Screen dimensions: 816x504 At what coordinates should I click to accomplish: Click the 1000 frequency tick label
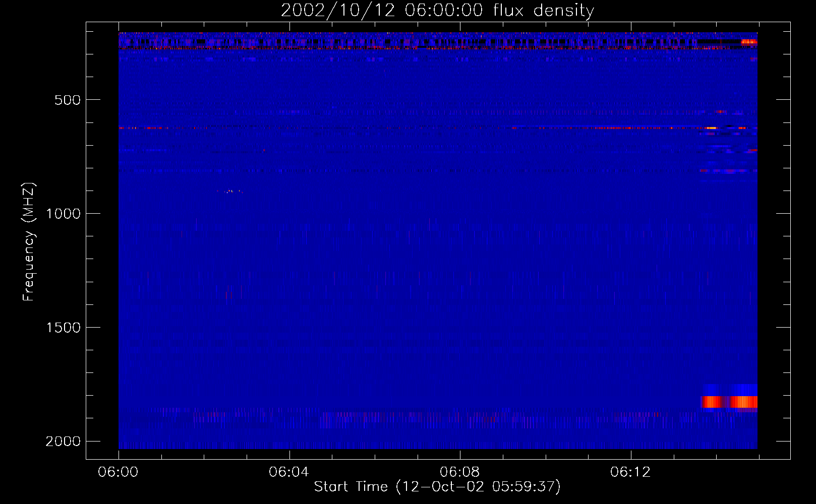[x=63, y=214]
